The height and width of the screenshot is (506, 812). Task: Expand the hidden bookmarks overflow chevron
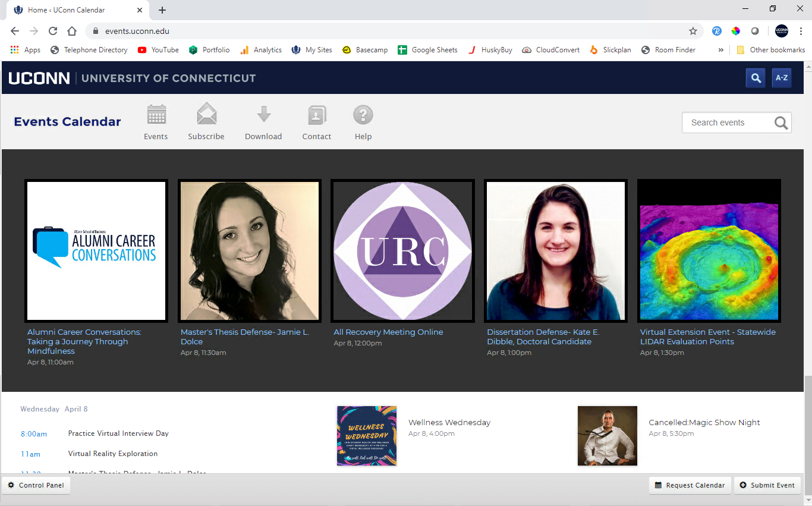coord(721,50)
